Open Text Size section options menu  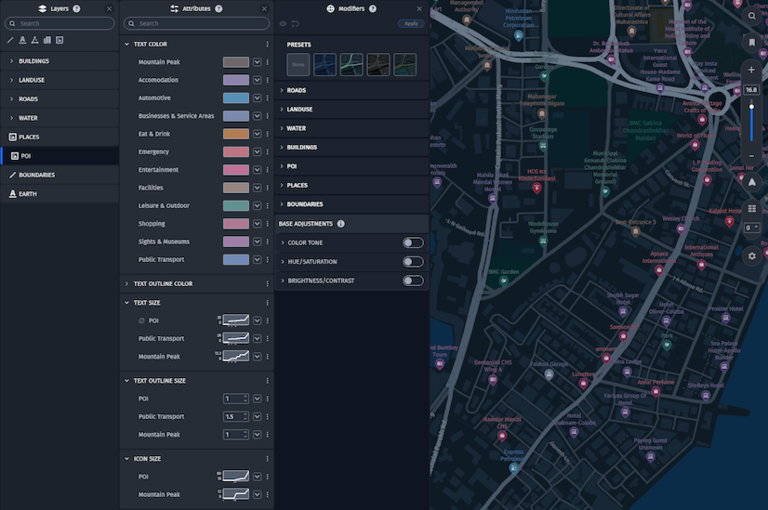tap(267, 303)
